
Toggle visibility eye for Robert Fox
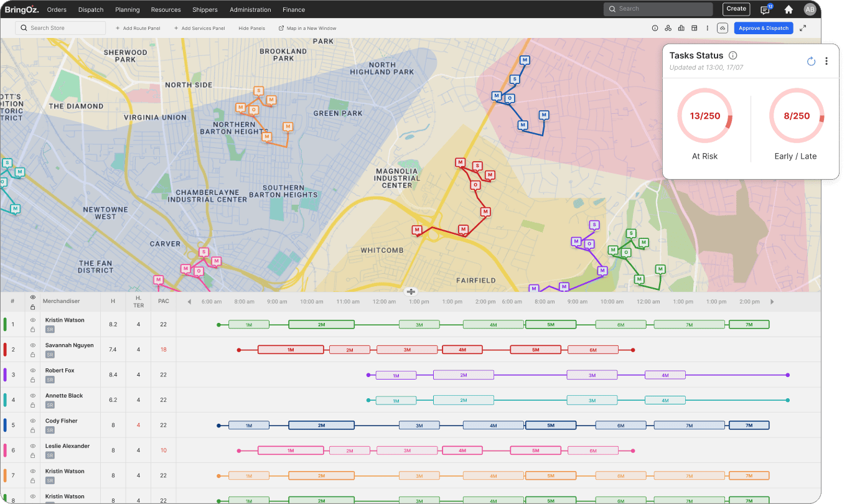pyautogui.click(x=32, y=370)
